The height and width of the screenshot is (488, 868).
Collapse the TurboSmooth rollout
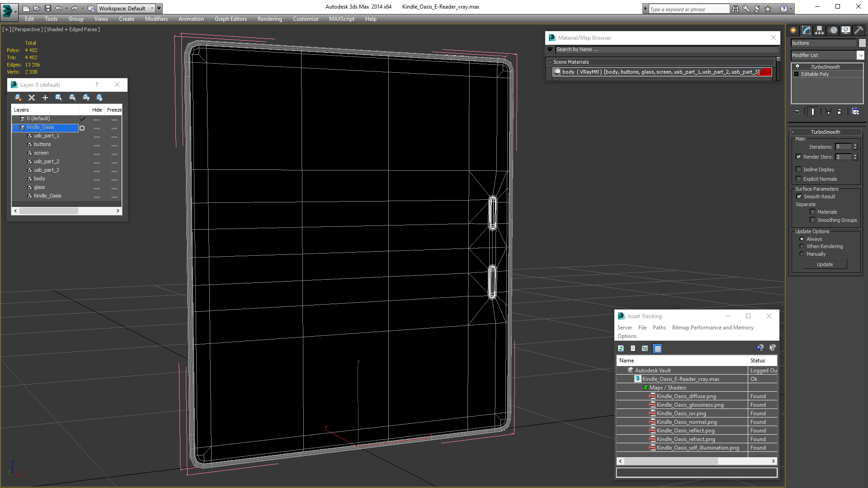(793, 132)
